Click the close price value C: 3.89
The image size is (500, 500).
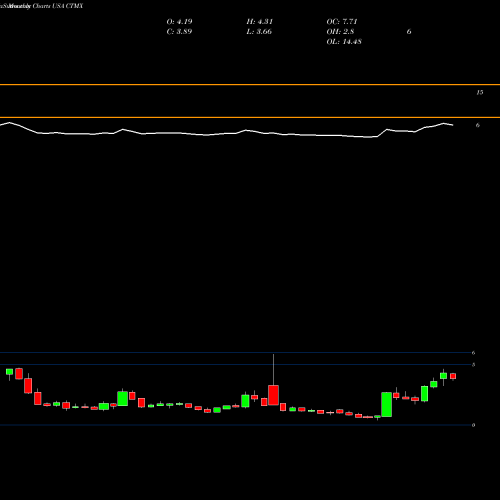179,32
